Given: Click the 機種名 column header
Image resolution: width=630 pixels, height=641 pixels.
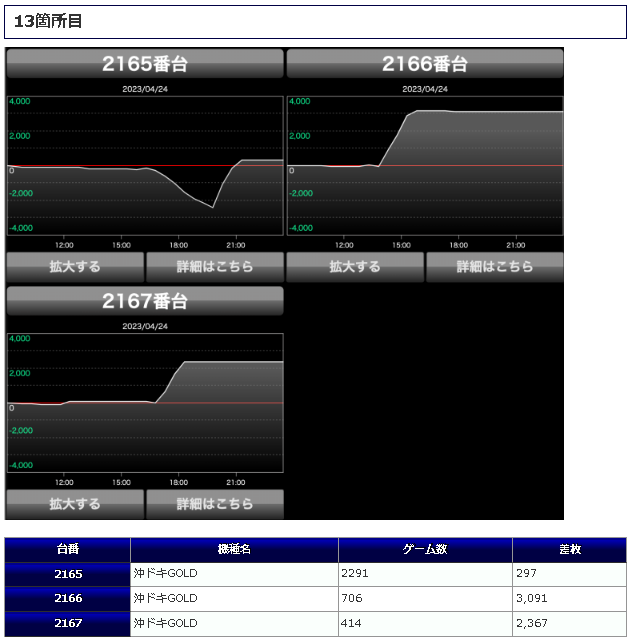Looking at the screenshot, I should click(x=234, y=549).
